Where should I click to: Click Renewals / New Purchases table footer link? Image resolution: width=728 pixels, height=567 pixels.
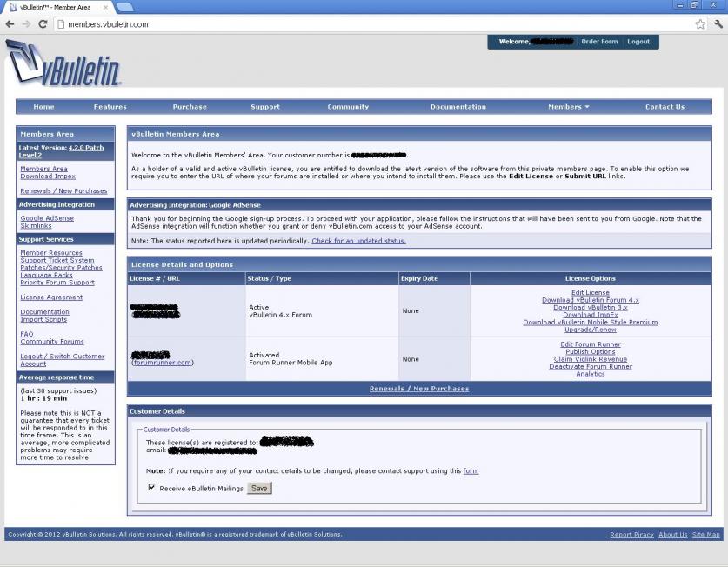coord(418,389)
